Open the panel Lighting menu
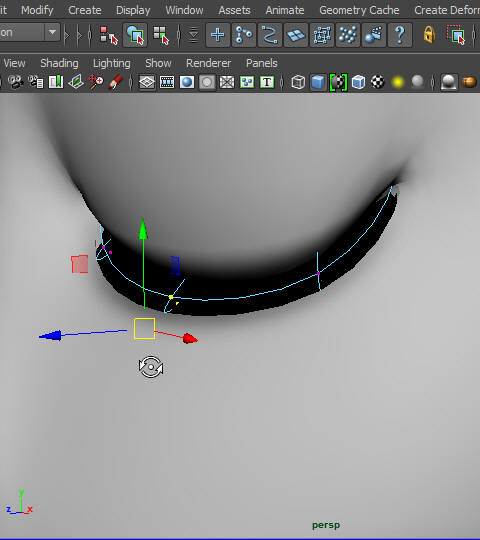Viewport: 480px width, 540px height. point(112,63)
